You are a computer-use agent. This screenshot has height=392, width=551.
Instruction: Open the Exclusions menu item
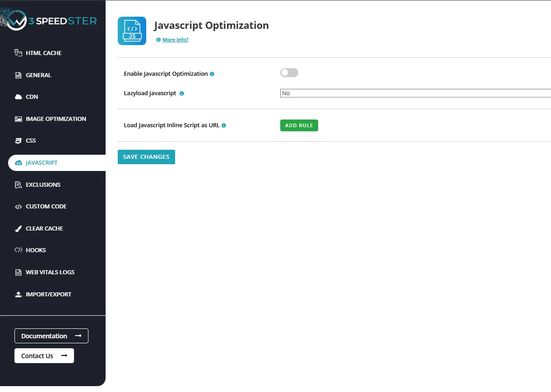(43, 185)
